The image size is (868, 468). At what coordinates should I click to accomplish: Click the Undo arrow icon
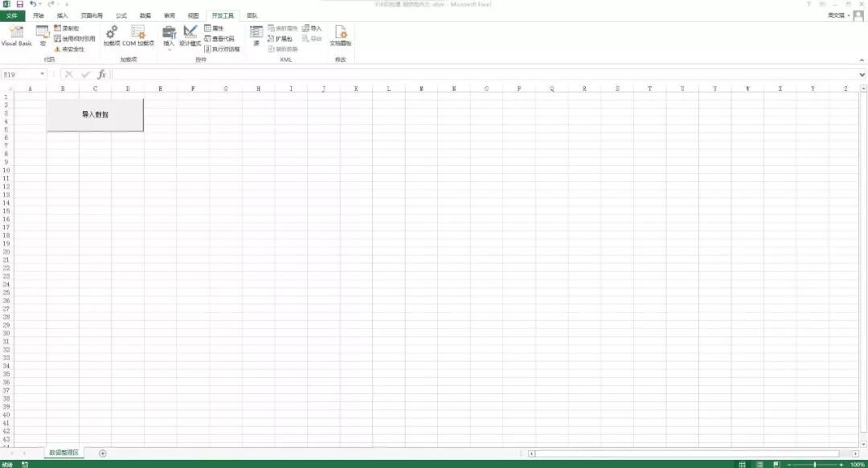[32, 4]
